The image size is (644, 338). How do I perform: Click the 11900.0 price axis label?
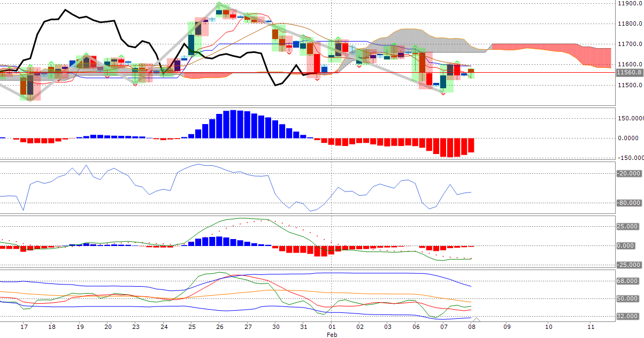630,3
